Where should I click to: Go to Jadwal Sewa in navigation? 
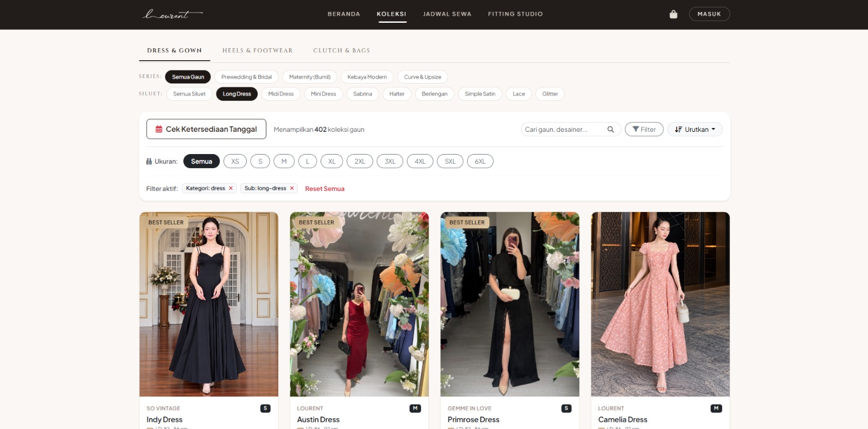[447, 14]
